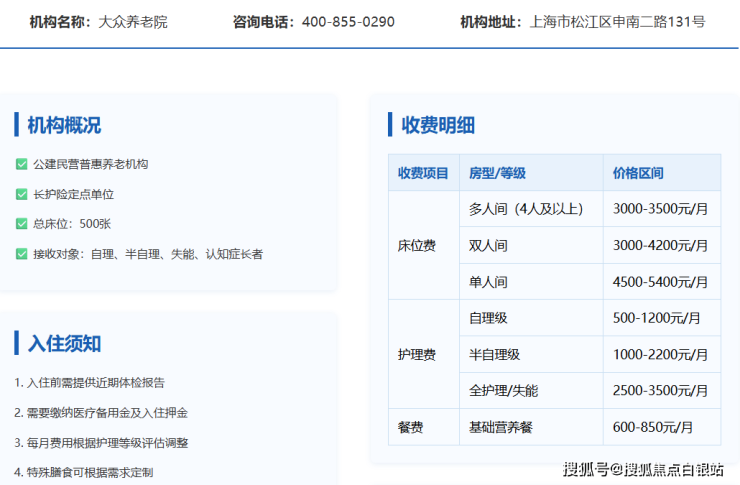
Task: Click the 收费项目 column header
Action: pyautogui.click(x=423, y=173)
